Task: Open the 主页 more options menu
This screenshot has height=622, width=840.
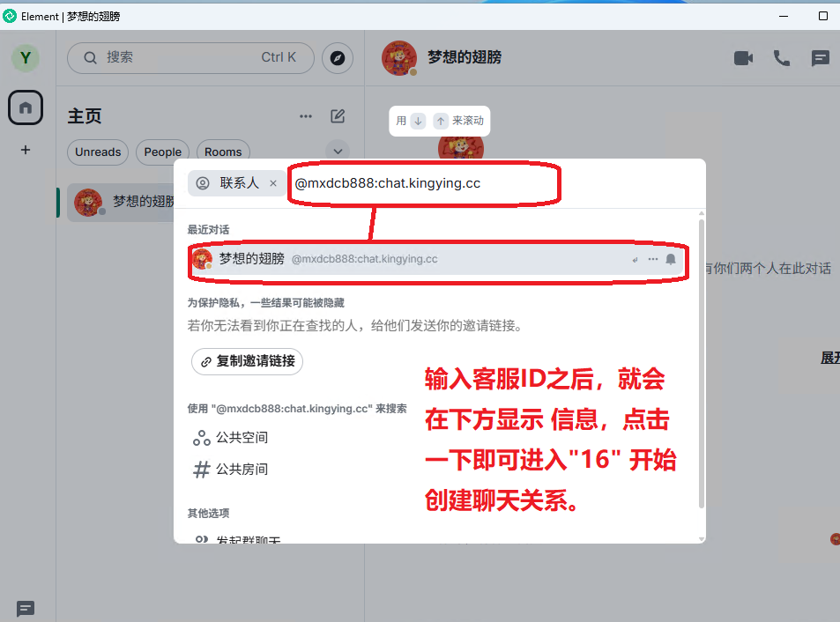Action: click(x=306, y=116)
